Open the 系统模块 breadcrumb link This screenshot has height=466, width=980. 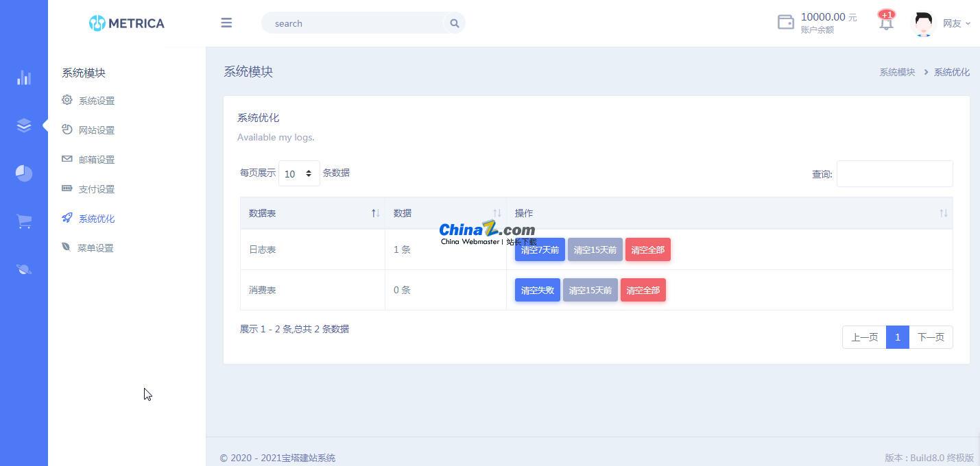pos(897,71)
